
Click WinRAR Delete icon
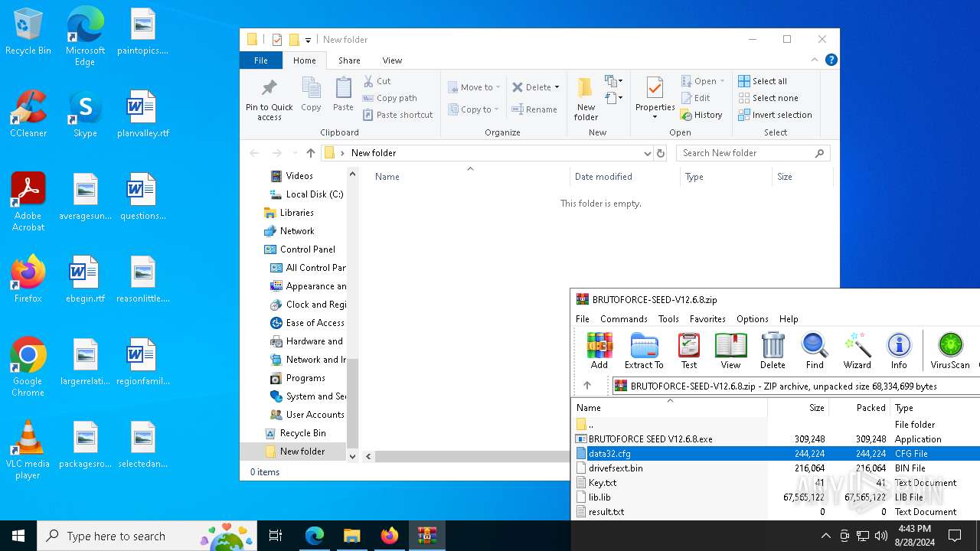(773, 351)
